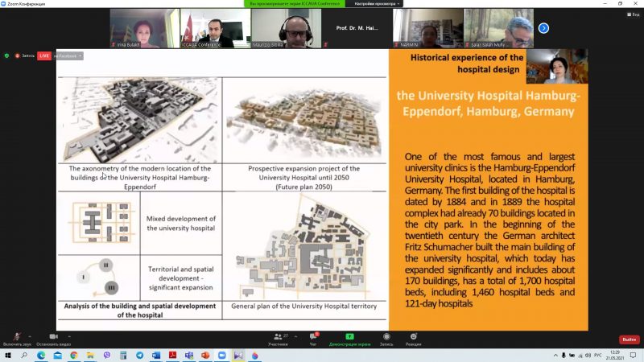This screenshot has width=644, height=362.
Task: Open Участники participants panel
Action: pos(279,339)
